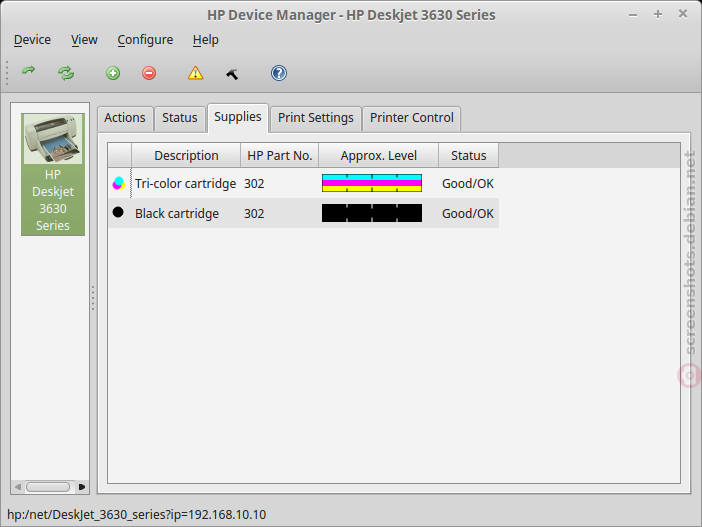This screenshot has height=527, width=702.
Task: Open help via the blue question mark icon
Action: [278, 73]
